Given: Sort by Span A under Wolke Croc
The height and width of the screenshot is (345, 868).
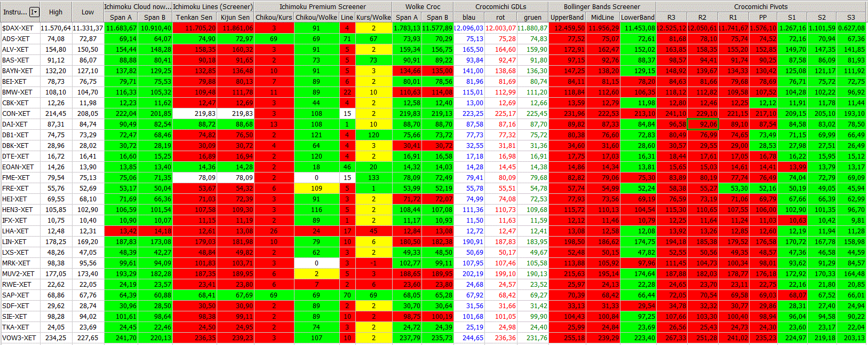Looking at the screenshot, I should pyautogui.click(x=407, y=17).
